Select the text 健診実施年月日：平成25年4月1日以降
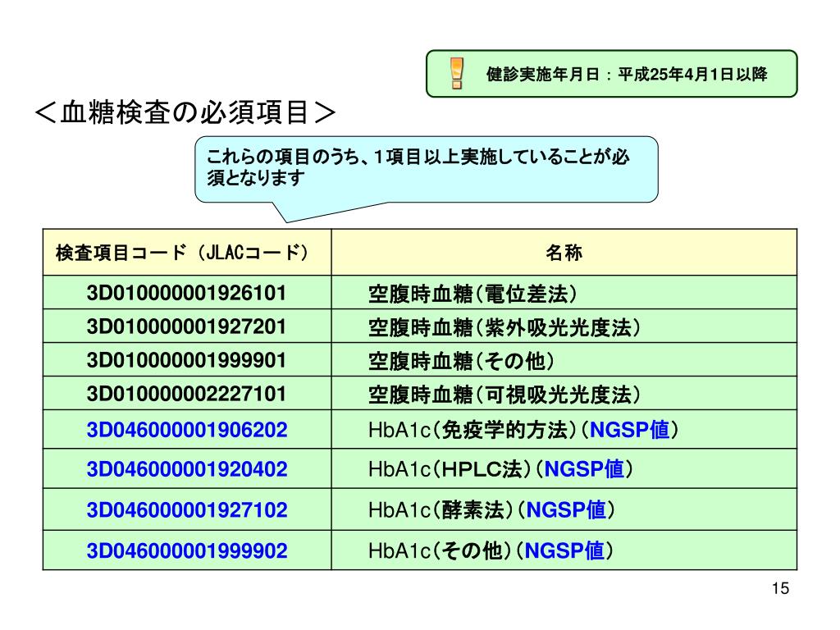The image size is (840, 630). (x=626, y=74)
